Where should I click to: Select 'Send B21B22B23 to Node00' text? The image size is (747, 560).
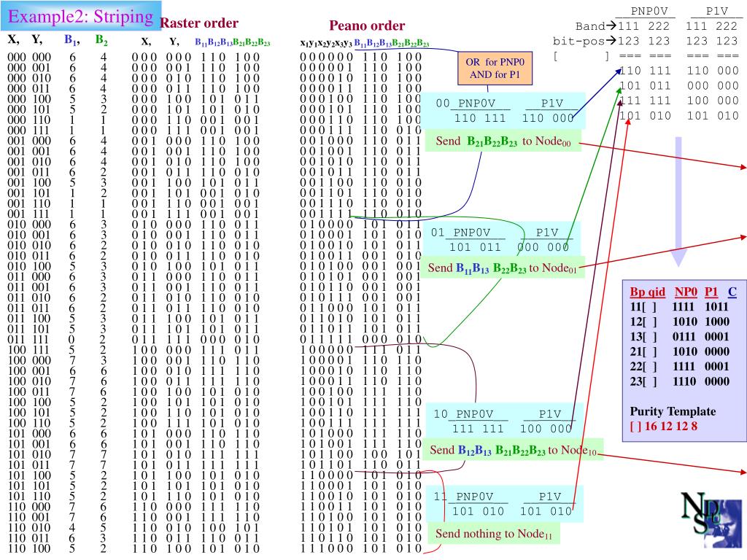coord(503,141)
